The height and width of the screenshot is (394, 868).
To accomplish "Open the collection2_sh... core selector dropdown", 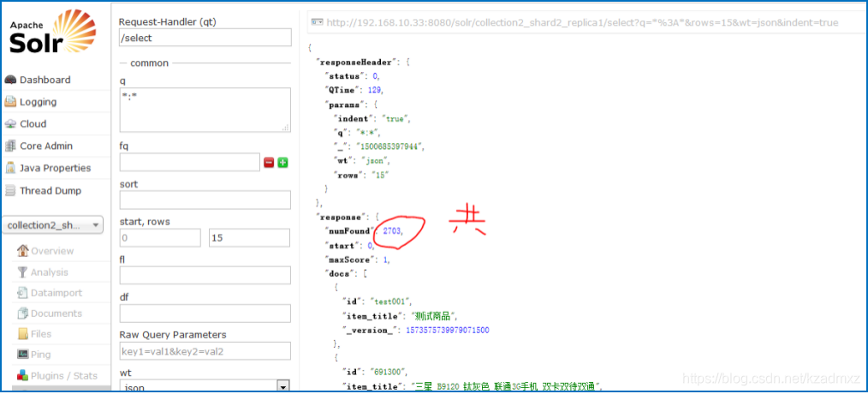I will coord(53,225).
